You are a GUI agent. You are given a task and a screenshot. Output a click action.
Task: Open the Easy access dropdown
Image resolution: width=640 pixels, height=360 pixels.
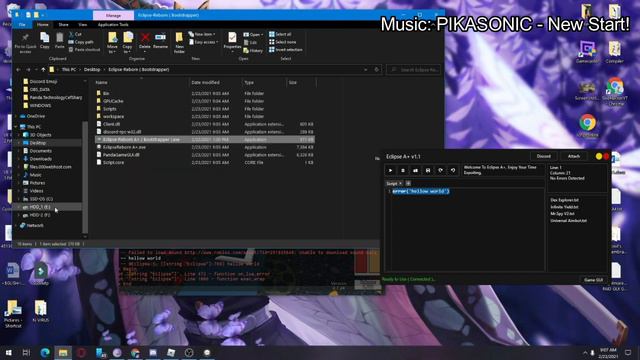tap(204, 42)
